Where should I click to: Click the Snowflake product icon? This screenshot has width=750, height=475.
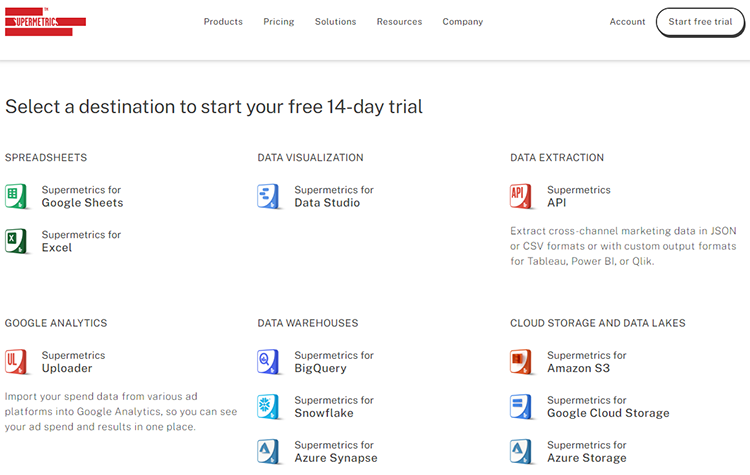coord(268,407)
